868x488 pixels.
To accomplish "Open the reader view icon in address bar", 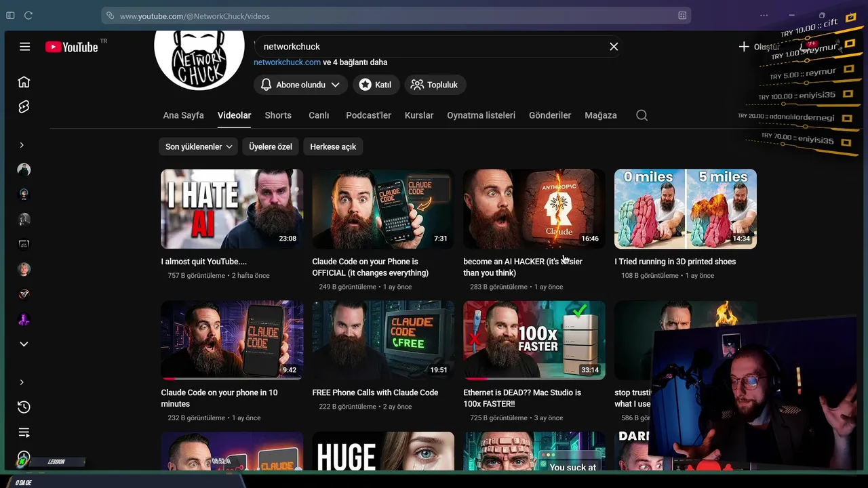I will 682,15.
